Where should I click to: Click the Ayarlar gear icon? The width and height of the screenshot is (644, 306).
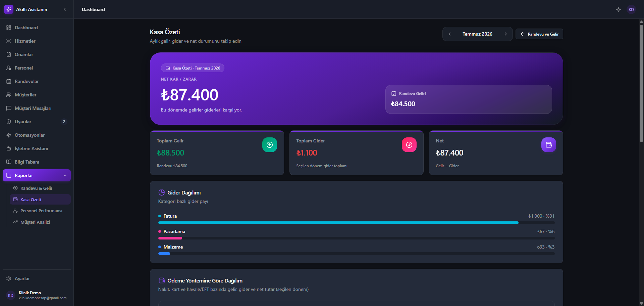pyautogui.click(x=9, y=278)
